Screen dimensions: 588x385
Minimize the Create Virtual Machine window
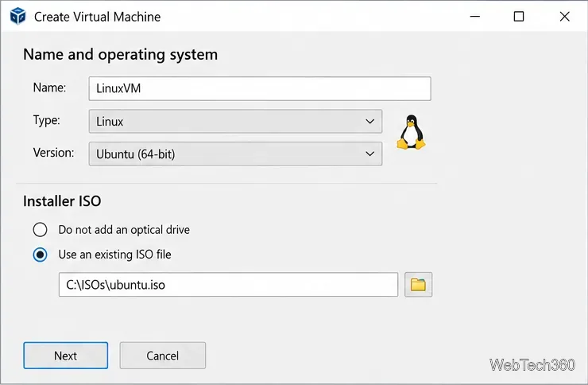click(475, 17)
